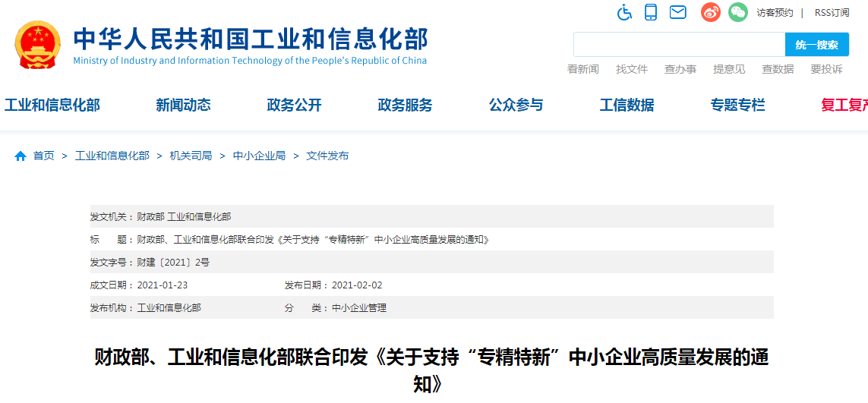Open the RSS订阅 link

[x=832, y=13]
